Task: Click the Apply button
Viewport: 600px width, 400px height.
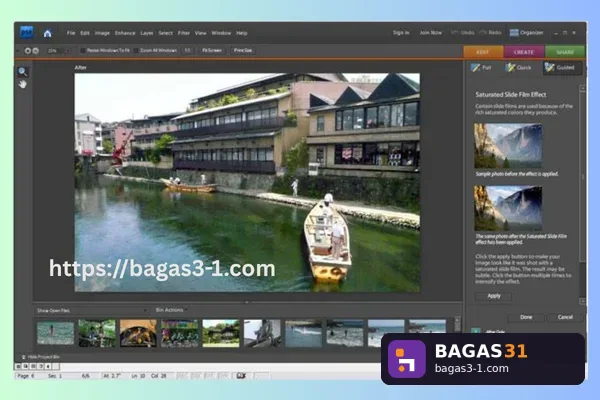Action: (x=494, y=296)
